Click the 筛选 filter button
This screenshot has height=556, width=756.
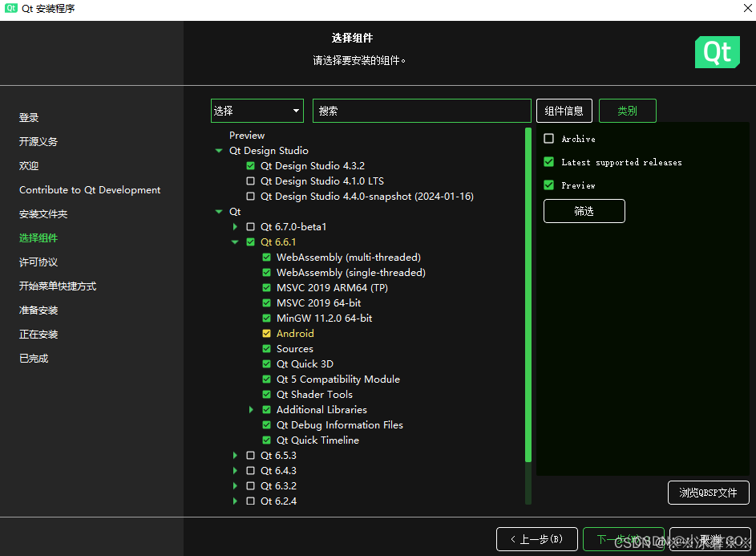(x=584, y=211)
